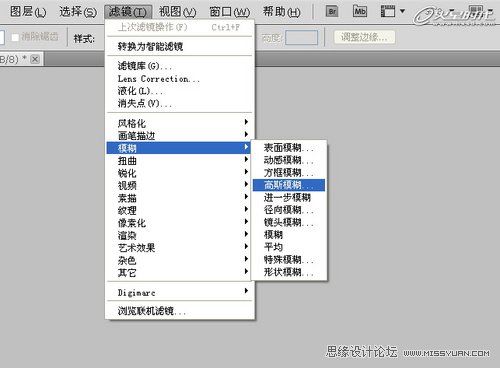
Task: Expand the 像素化 pixelate submenu
Action: pos(178,222)
